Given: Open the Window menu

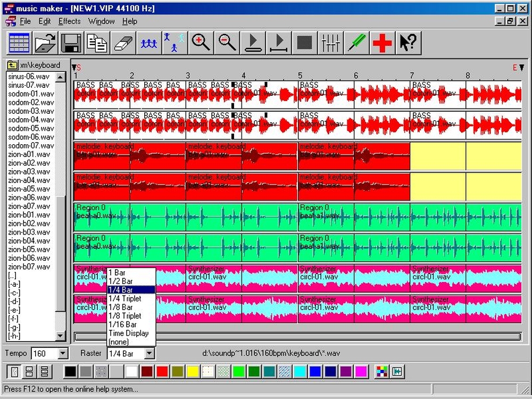Looking at the screenshot, I should coord(101,21).
